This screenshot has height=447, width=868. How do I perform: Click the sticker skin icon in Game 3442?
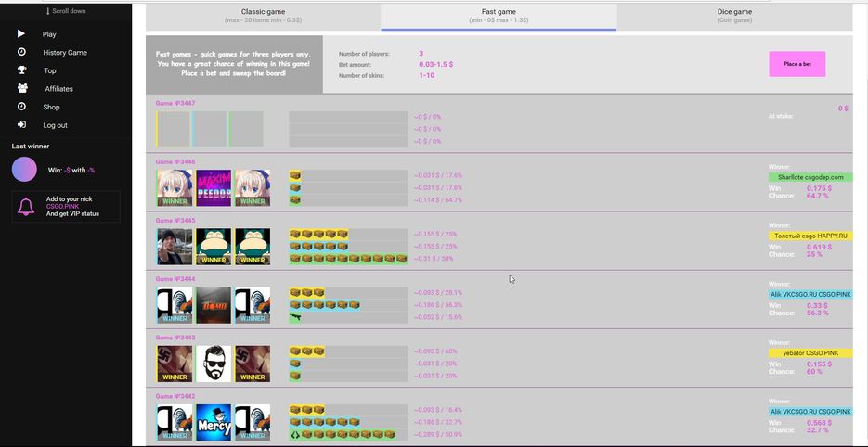point(295,434)
